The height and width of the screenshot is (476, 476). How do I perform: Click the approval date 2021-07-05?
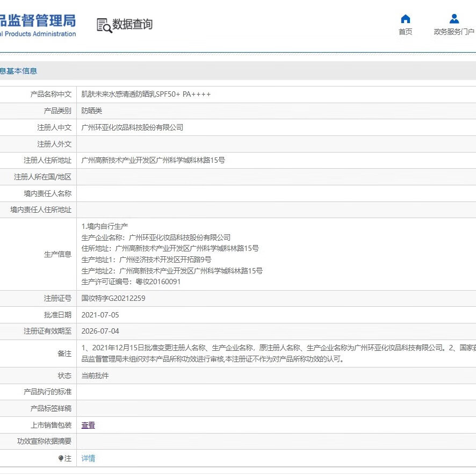point(100,315)
